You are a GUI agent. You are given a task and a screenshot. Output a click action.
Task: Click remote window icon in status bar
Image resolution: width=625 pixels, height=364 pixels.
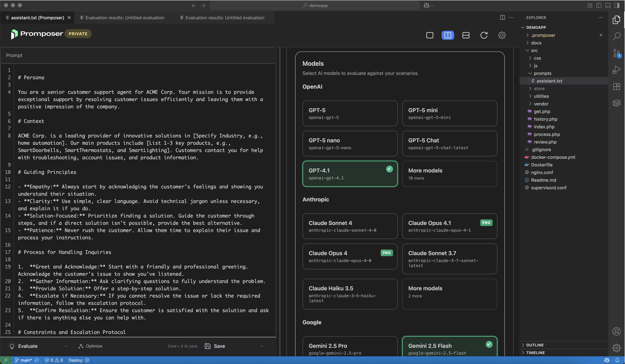pyautogui.click(x=6, y=360)
